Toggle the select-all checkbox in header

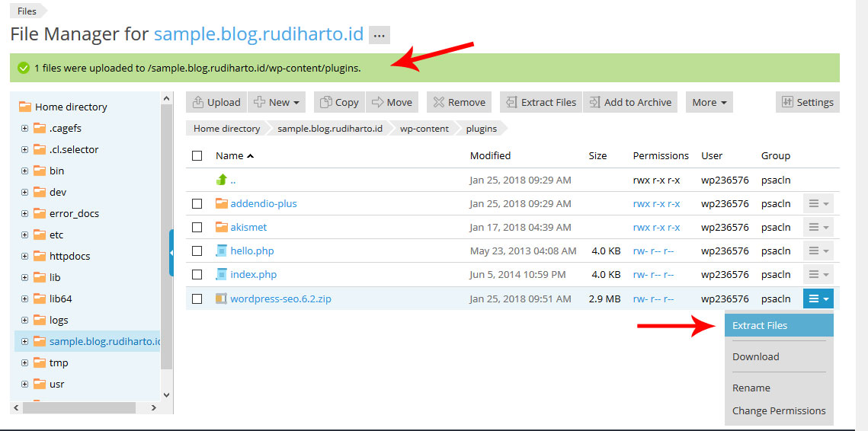(x=197, y=155)
